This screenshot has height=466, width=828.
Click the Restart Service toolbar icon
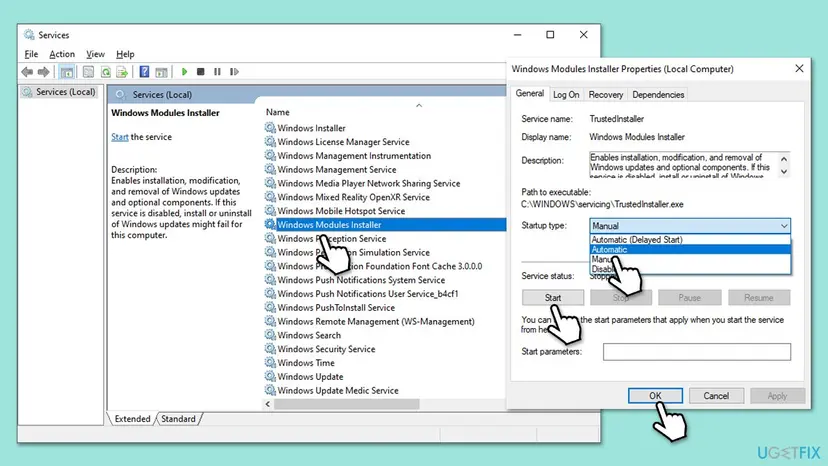tap(234, 71)
